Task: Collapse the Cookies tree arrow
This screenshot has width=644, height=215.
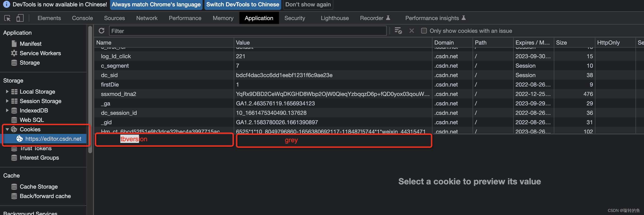Action: [x=7, y=129]
